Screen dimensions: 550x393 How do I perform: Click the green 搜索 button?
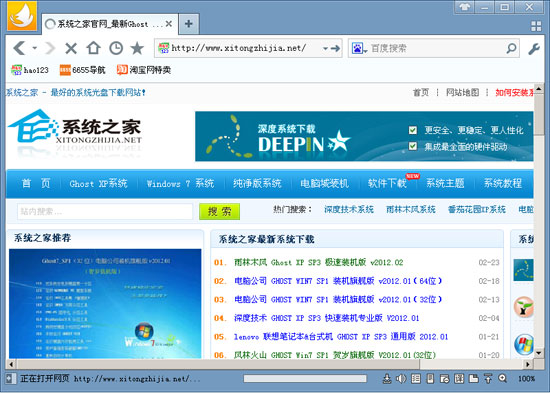[x=220, y=212]
